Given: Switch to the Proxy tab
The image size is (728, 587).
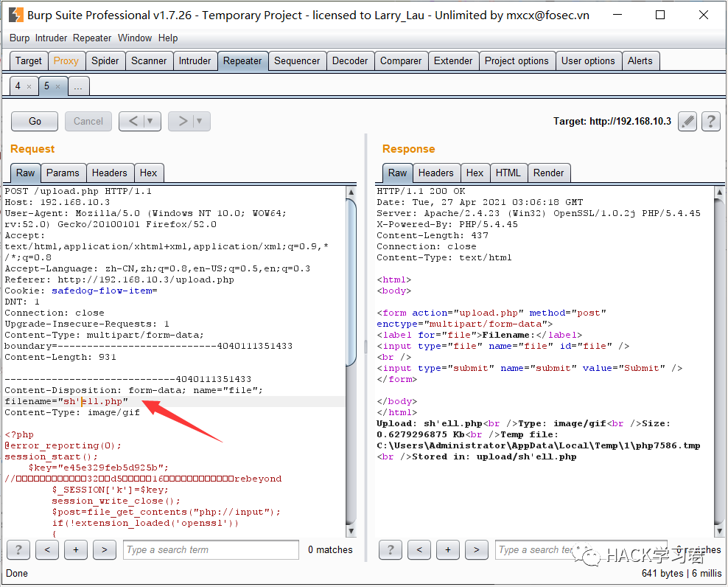Looking at the screenshot, I should (x=66, y=61).
